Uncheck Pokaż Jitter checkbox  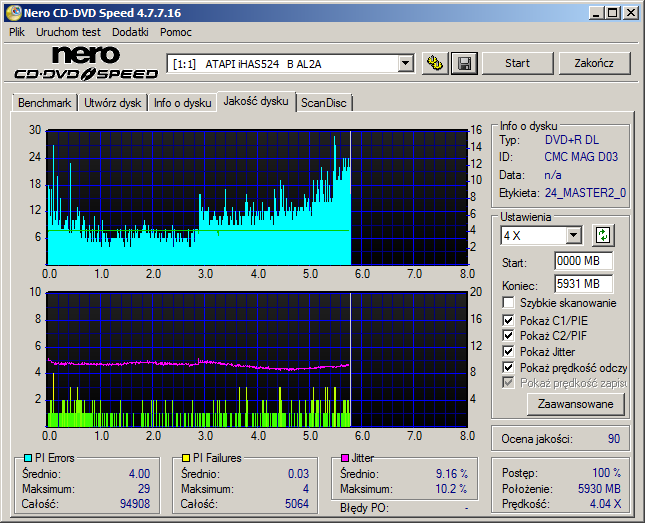[508, 351]
